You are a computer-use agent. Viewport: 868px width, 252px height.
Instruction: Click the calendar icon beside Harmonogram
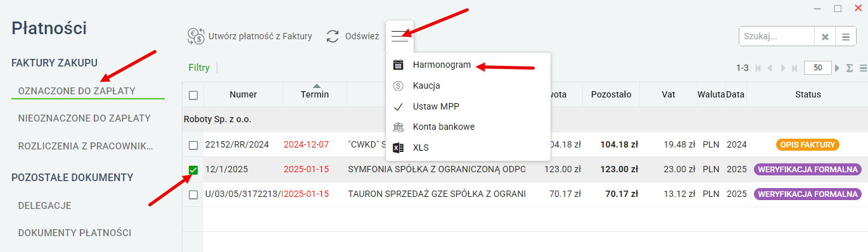[x=398, y=65]
